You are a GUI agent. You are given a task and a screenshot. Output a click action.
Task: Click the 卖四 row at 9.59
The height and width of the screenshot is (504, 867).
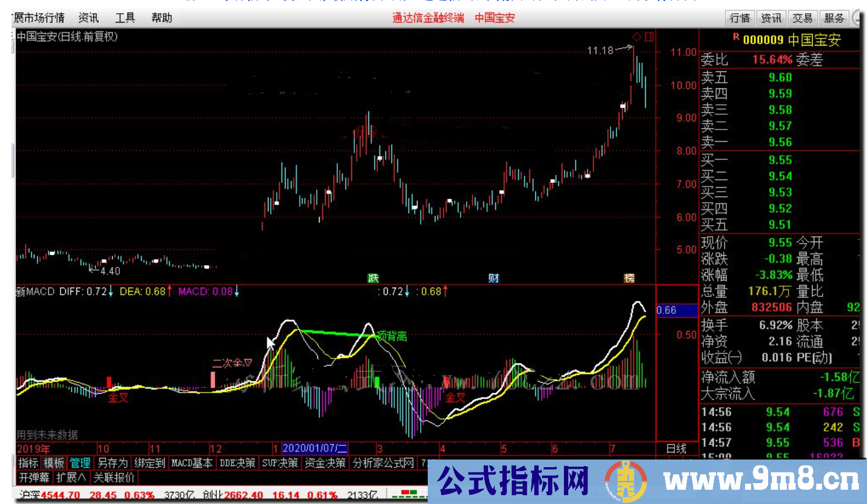click(780, 93)
